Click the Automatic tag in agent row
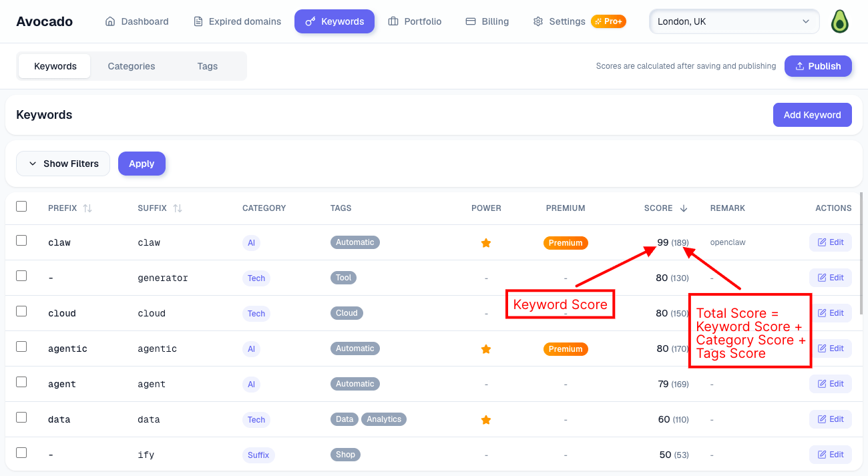Screen dimensions: 868x476 tap(355, 384)
